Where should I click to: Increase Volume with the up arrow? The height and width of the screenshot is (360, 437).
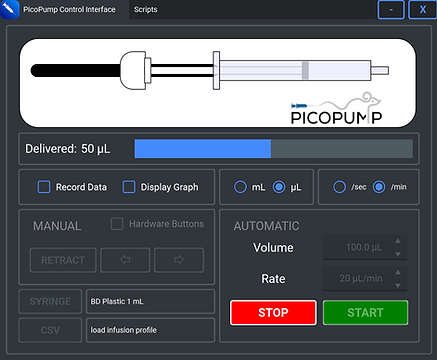coord(398,241)
